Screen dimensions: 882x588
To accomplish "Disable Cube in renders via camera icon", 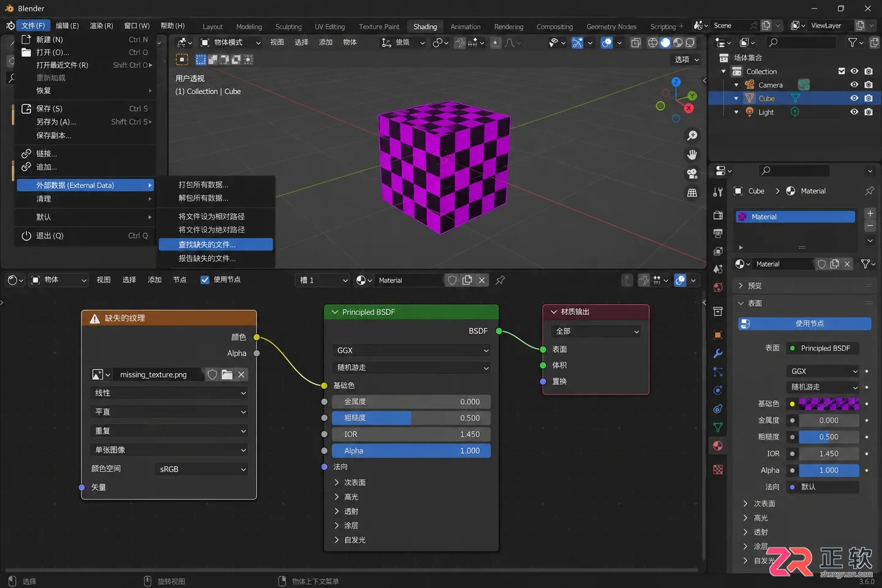I will [869, 99].
